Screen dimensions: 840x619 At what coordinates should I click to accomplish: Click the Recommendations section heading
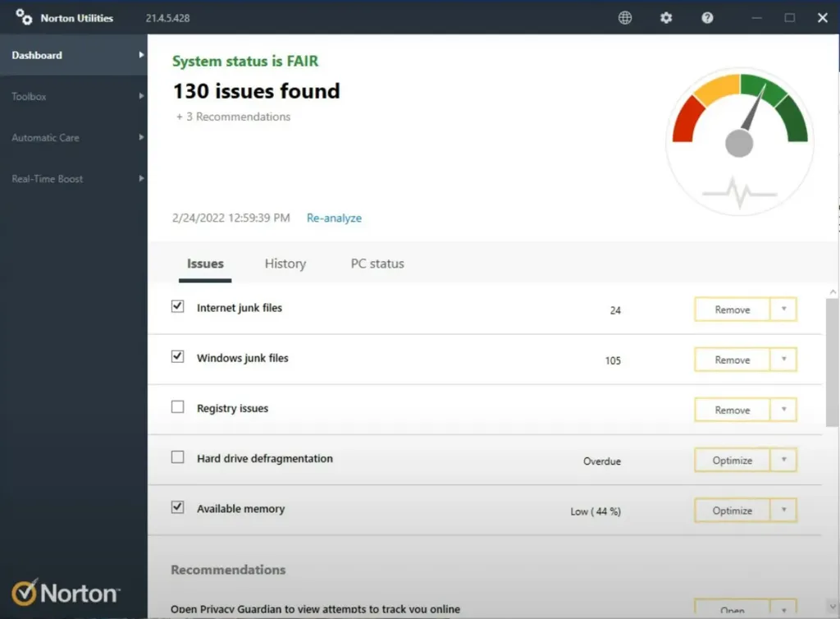pos(228,570)
